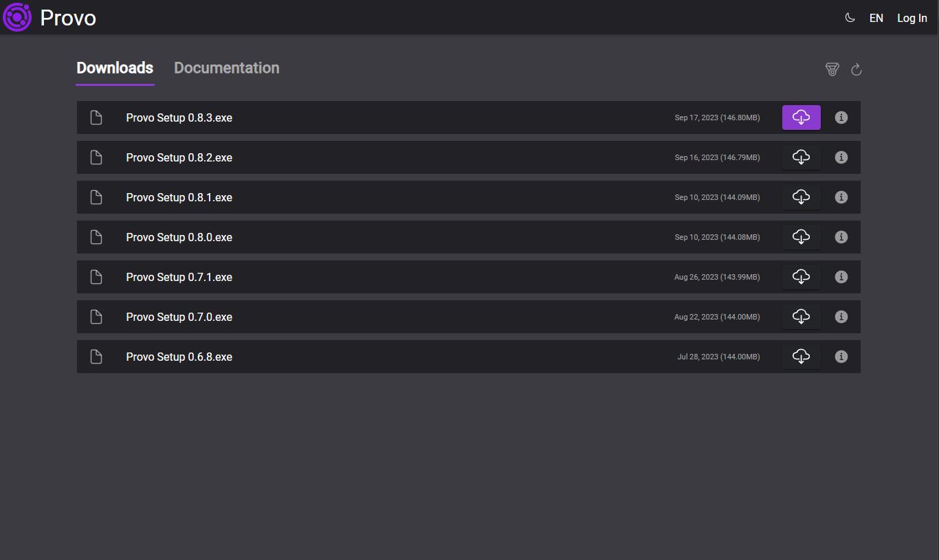
Task: Open Provo Setup 0.8.2.exe file name
Action: [179, 157]
